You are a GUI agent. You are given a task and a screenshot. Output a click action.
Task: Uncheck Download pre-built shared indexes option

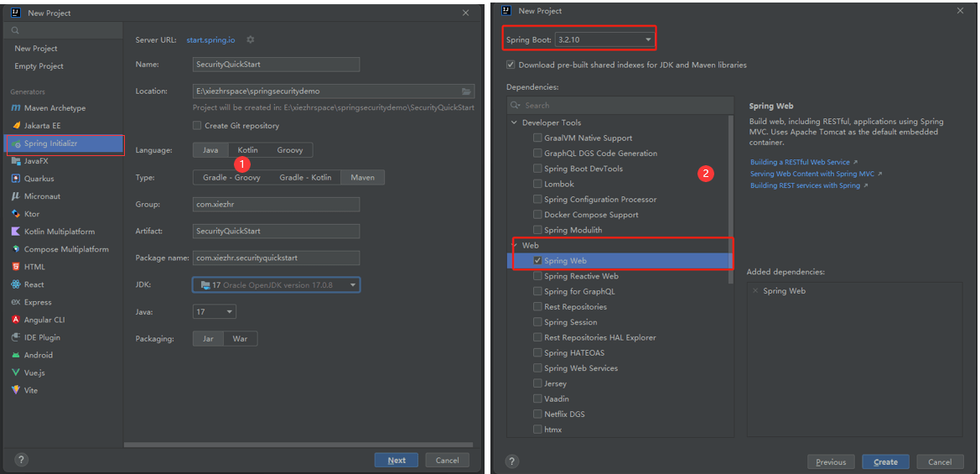pyautogui.click(x=511, y=65)
